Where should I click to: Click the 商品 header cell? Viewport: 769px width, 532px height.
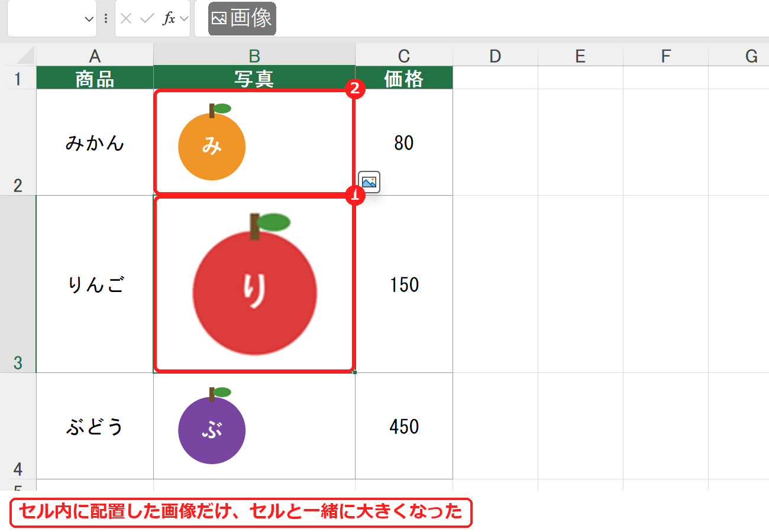click(x=95, y=77)
